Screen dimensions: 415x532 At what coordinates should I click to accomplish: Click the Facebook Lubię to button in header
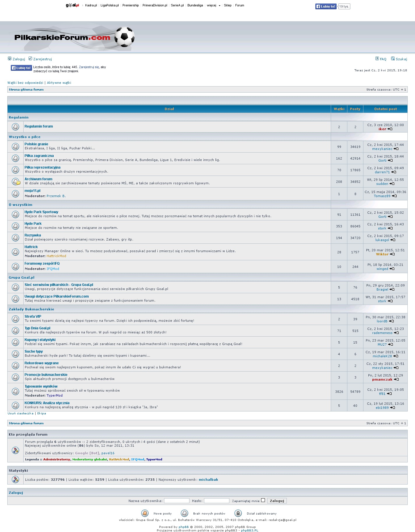coord(326,6)
